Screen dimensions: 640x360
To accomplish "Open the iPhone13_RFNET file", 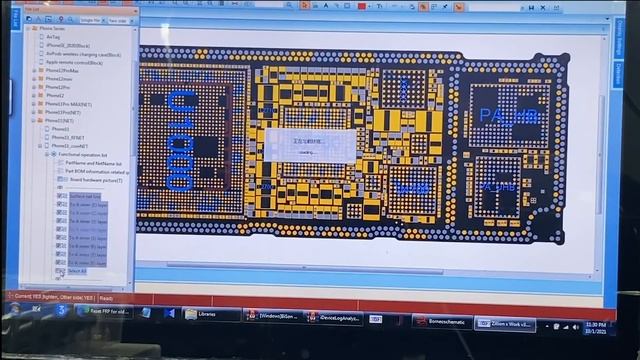I will point(68,138).
